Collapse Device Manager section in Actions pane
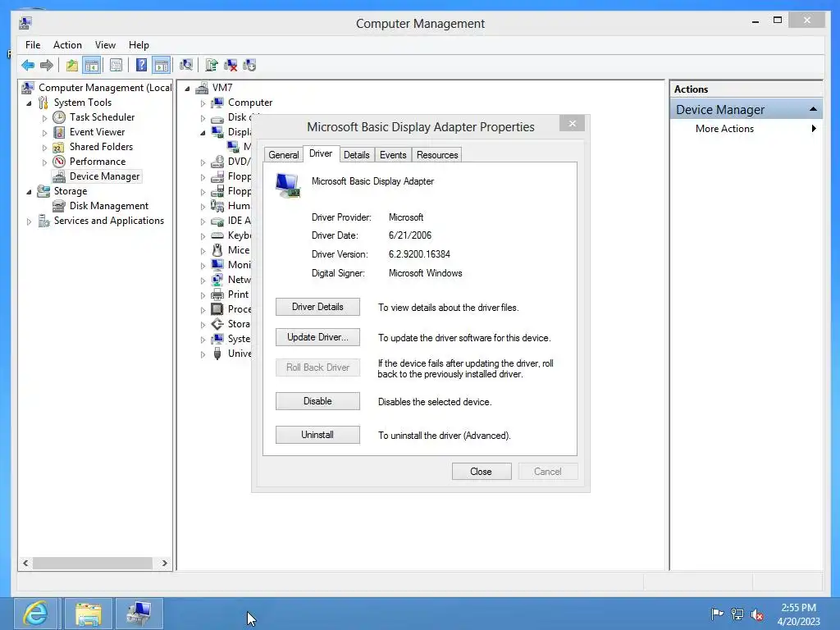Image resolution: width=840 pixels, height=630 pixels. point(813,109)
